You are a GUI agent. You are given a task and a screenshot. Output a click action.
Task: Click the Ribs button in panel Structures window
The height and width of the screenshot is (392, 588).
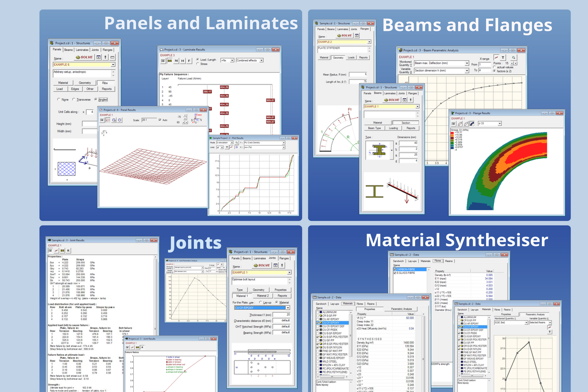(x=105, y=83)
